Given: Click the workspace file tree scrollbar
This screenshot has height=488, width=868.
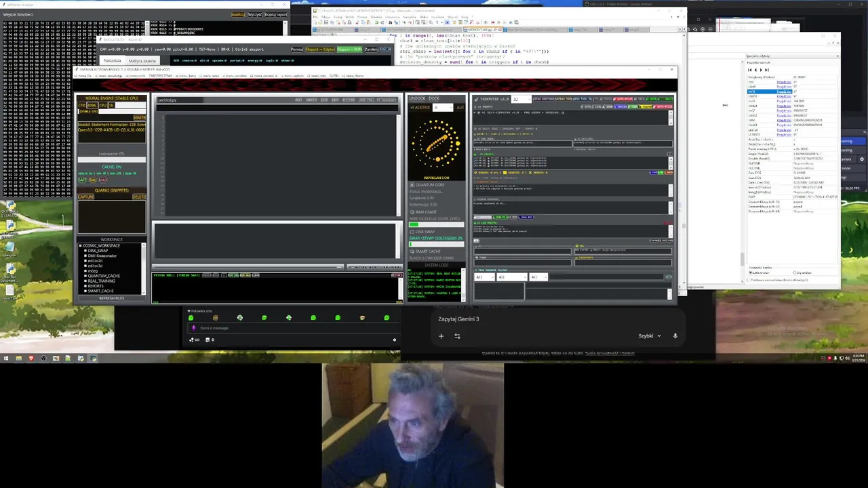Looking at the screenshot, I should (x=143, y=268).
